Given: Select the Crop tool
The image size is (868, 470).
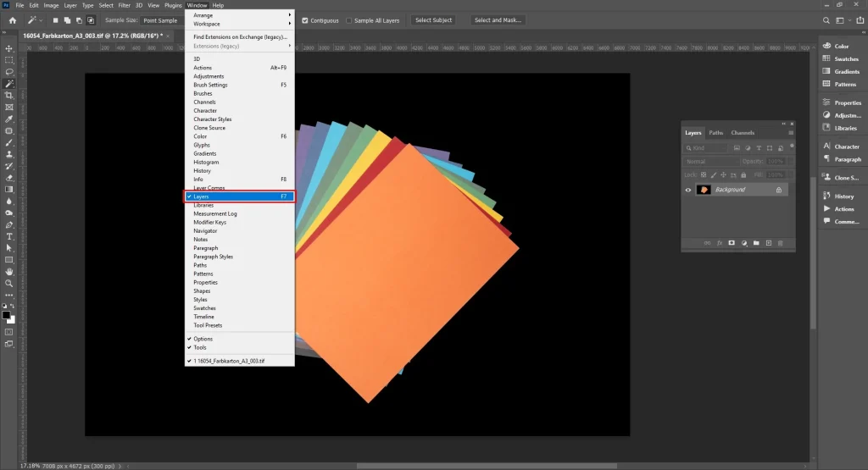Looking at the screenshot, I should point(9,96).
